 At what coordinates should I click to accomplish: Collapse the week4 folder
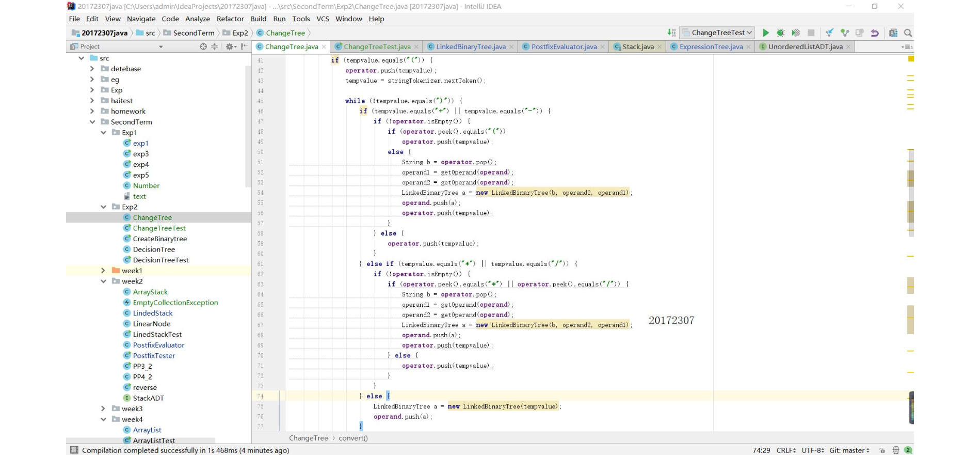pyautogui.click(x=103, y=419)
